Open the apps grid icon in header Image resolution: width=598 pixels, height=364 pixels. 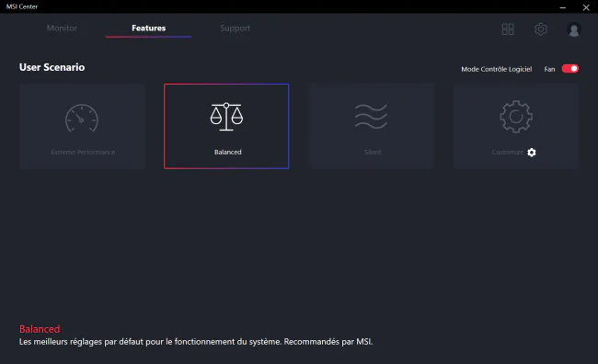click(x=508, y=29)
